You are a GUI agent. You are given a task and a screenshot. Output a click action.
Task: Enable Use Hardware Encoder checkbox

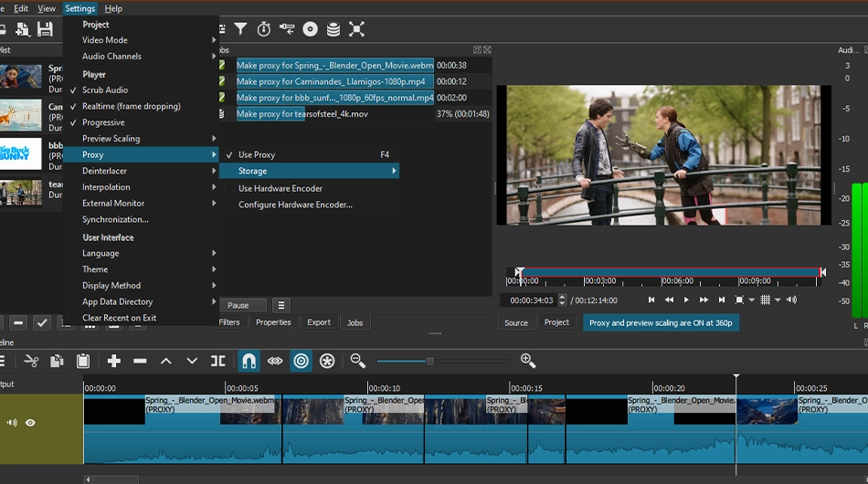(x=309, y=189)
